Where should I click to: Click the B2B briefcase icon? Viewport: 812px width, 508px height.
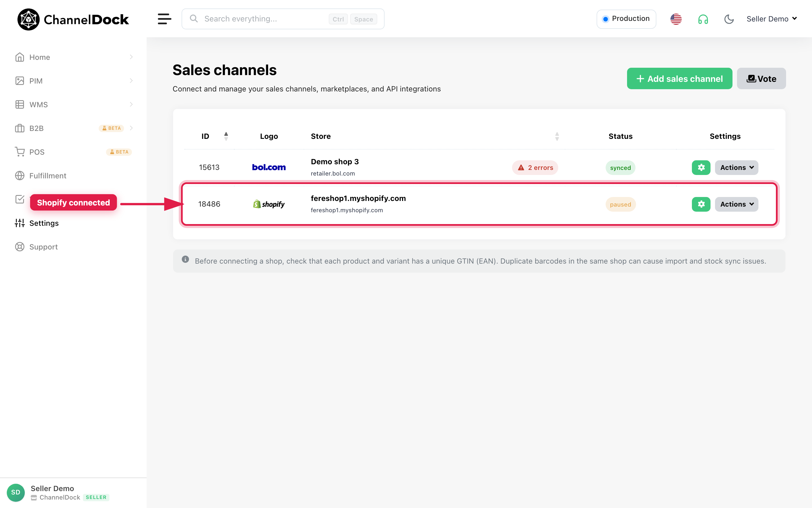(20, 128)
